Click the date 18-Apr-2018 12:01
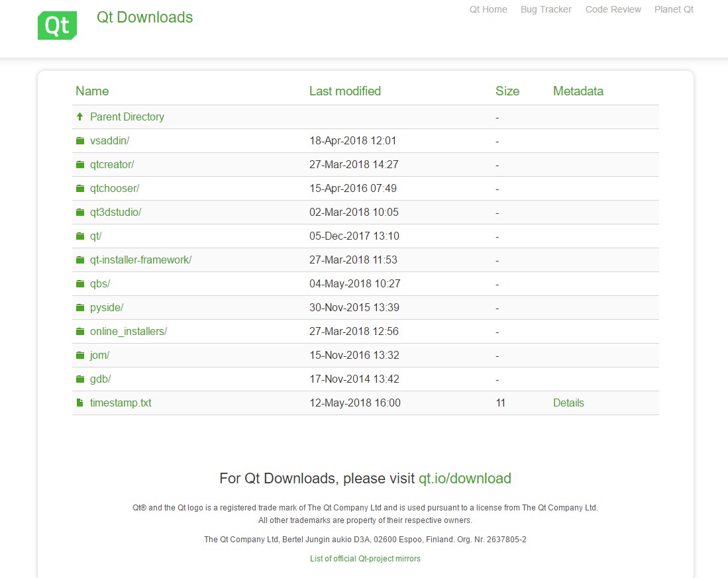Screen dimensions: 728x578 (353, 140)
